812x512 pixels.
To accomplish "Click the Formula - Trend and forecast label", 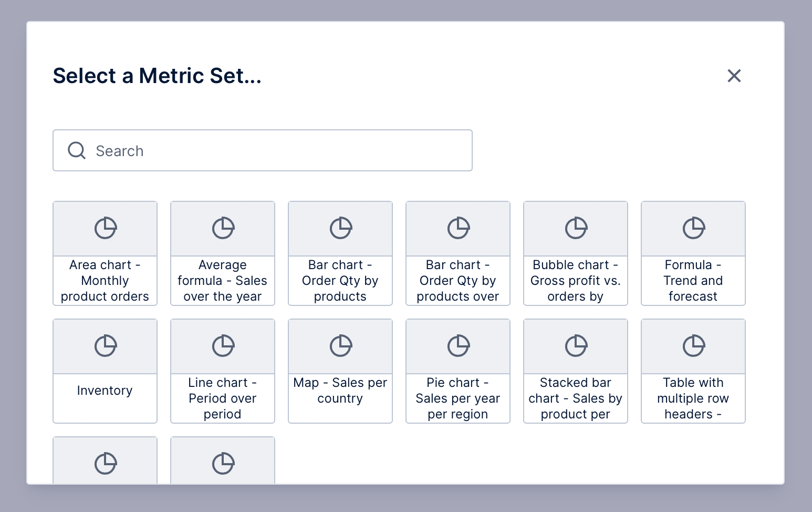I will 693,281.
